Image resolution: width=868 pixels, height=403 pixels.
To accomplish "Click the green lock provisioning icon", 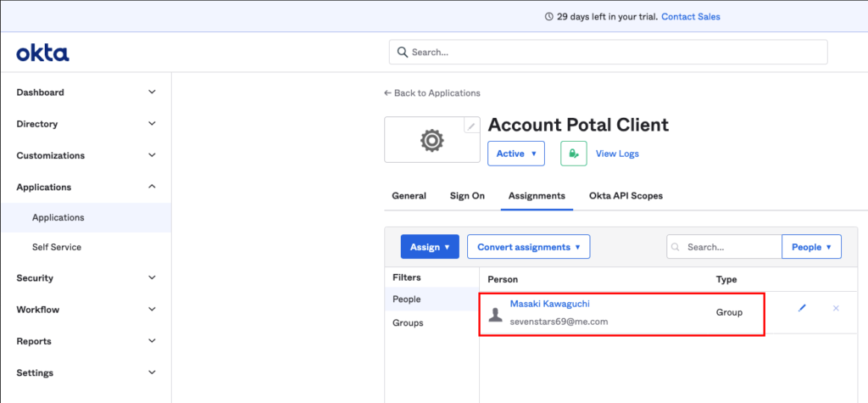I will (x=574, y=154).
